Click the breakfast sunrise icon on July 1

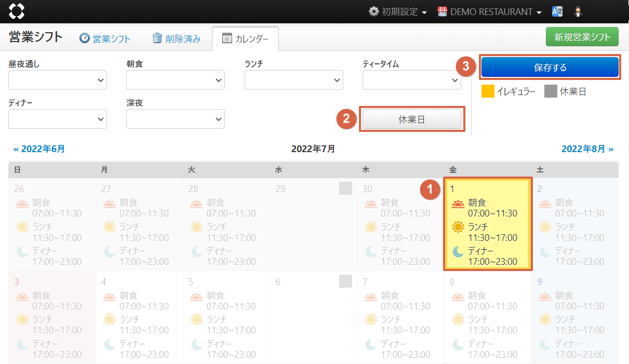pyautogui.click(x=458, y=204)
